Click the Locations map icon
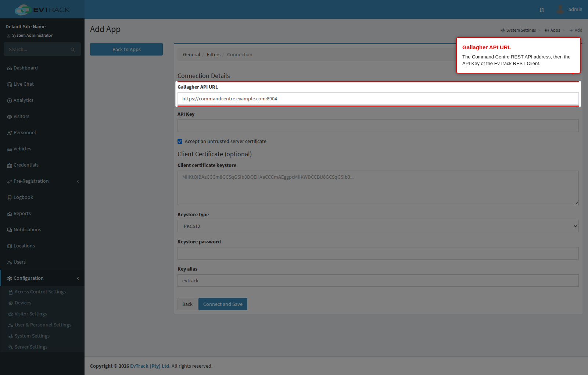The height and width of the screenshot is (375, 588). (x=10, y=246)
